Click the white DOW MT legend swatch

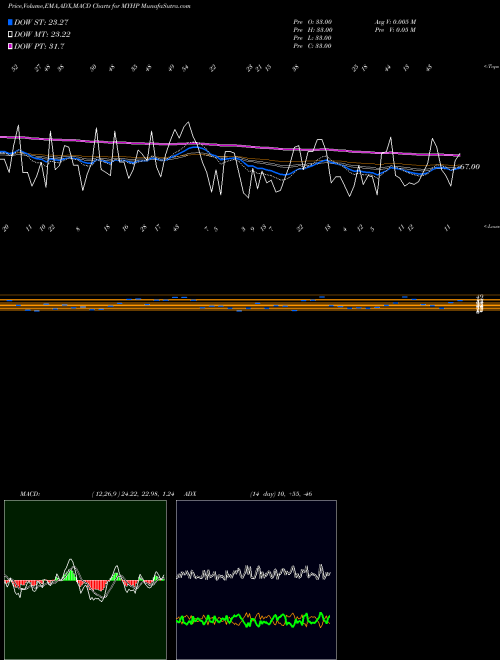[x=10, y=35]
